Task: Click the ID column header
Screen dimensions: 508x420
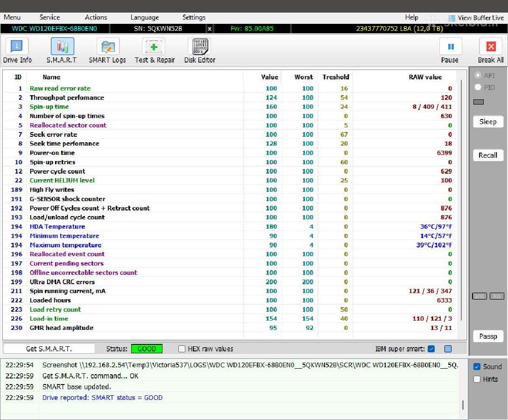Action: (18, 77)
